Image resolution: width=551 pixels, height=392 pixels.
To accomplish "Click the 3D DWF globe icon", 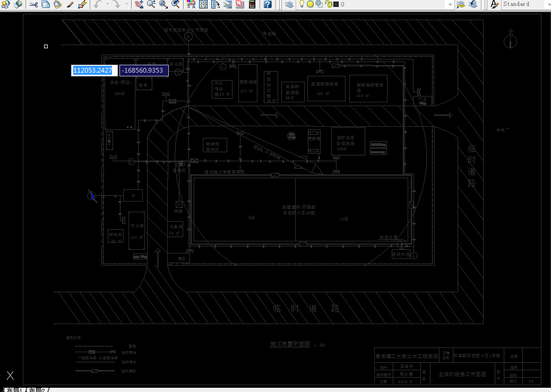I will [x=18, y=4].
